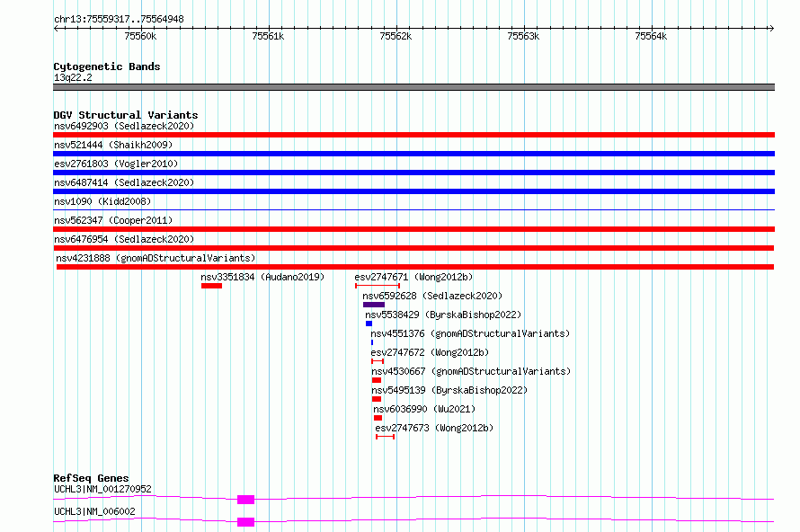The height and width of the screenshot is (532, 800).
Task: Select the red block under nsv5495139
Action: click(x=377, y=399)
